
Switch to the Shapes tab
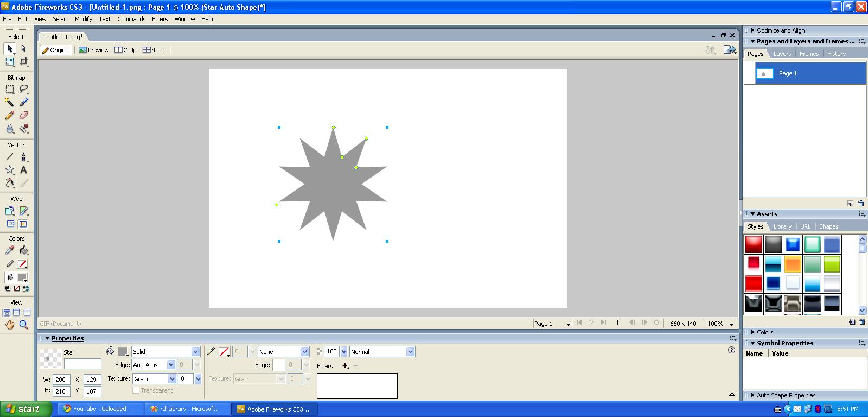pyautogui.click(x=828, y=226)
